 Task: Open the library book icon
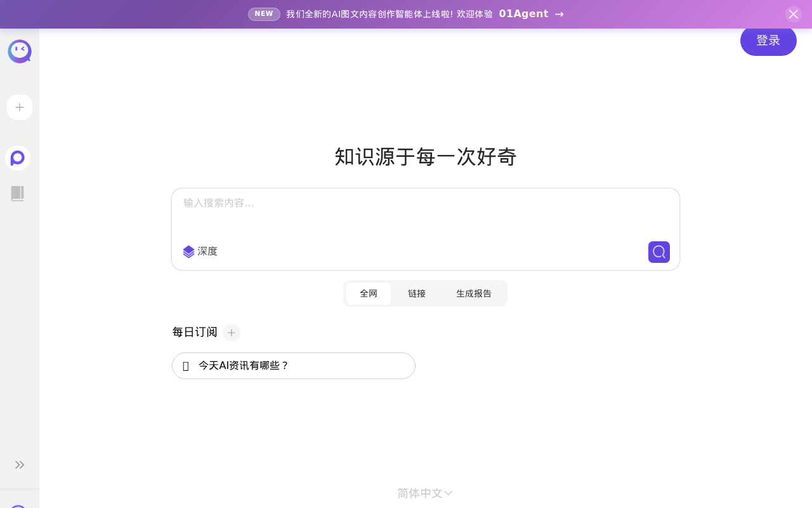(18, 194)
